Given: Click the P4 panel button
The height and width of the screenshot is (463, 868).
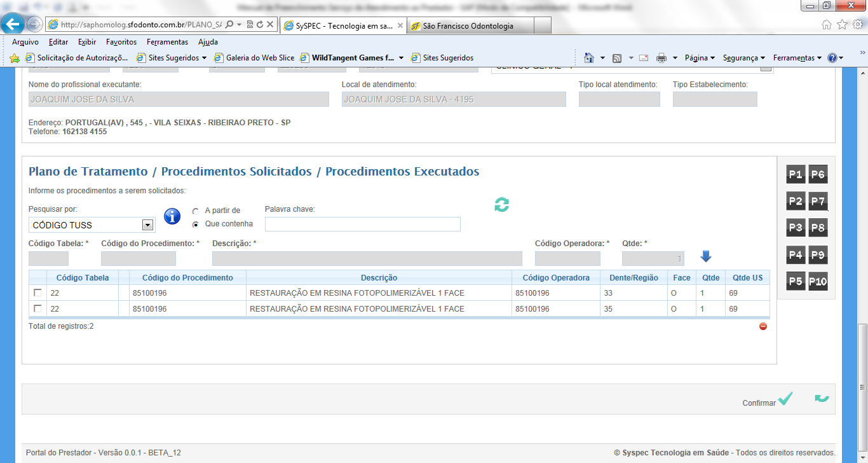Looking at the screenshot, I should 796,255.
